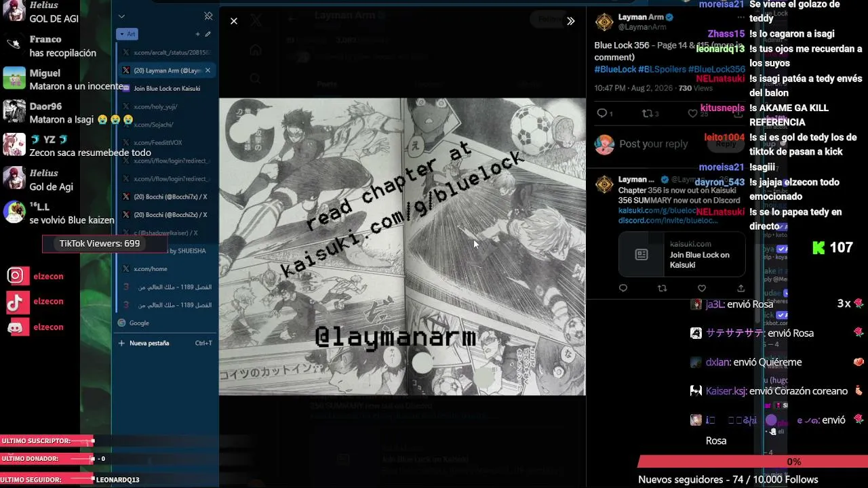Open the tweet timestamp 10:47 PM · Aug 2, 2026
Screen dimensions: 868x488
(x=635, y=88)
